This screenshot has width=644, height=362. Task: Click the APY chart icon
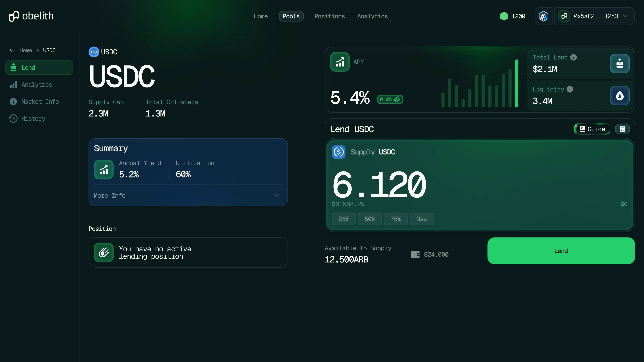pos(340,62)
